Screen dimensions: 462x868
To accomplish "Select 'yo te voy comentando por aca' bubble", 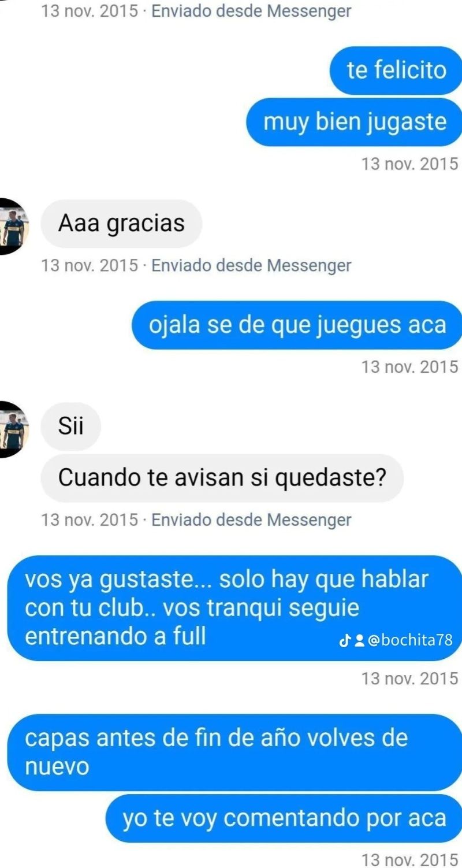I will click(x=284, y=818).
